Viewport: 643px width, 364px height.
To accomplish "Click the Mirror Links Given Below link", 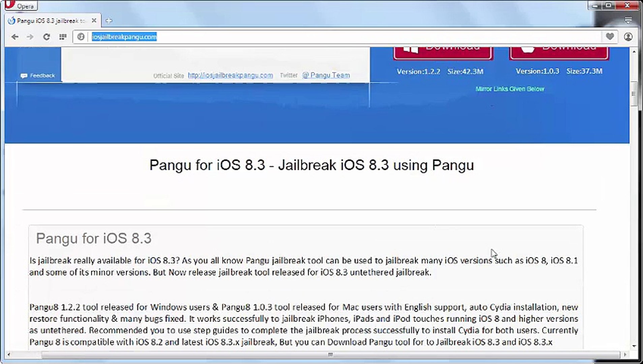I will (510, 89).
